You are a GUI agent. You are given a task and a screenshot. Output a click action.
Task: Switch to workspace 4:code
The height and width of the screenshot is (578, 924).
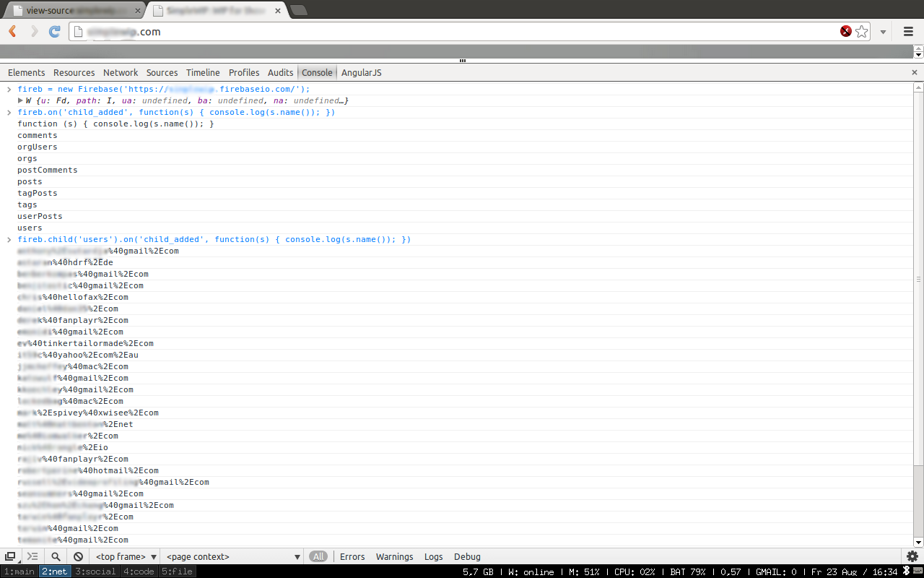pyautogui.click(x=139, y=571)
